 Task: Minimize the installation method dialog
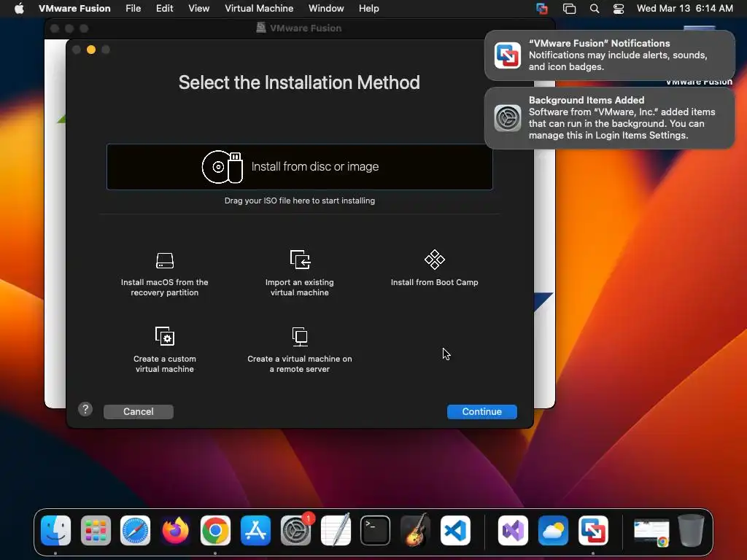(91, 50)
